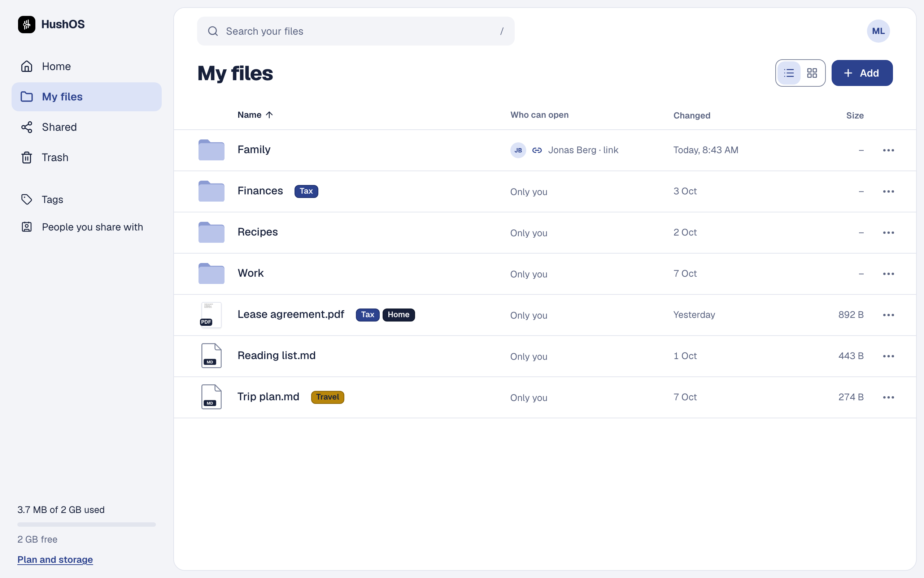This screenshot has width=924, height=578.
Task: Click the Finances folder icon
Action: (211, 191)
